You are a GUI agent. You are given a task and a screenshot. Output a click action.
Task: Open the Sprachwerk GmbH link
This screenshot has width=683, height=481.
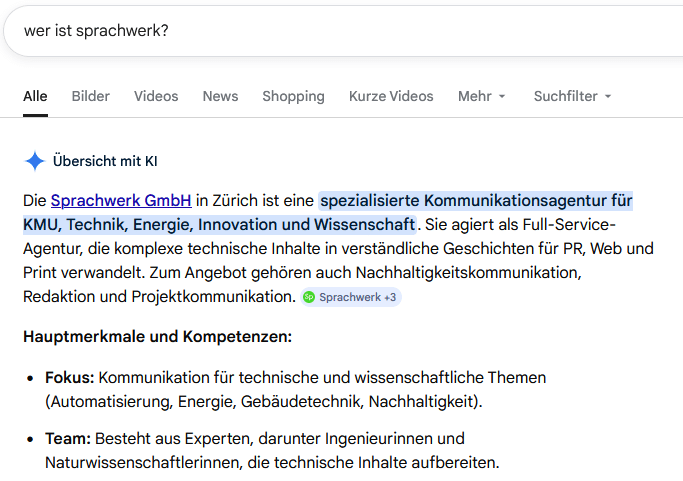pos(121,200)
